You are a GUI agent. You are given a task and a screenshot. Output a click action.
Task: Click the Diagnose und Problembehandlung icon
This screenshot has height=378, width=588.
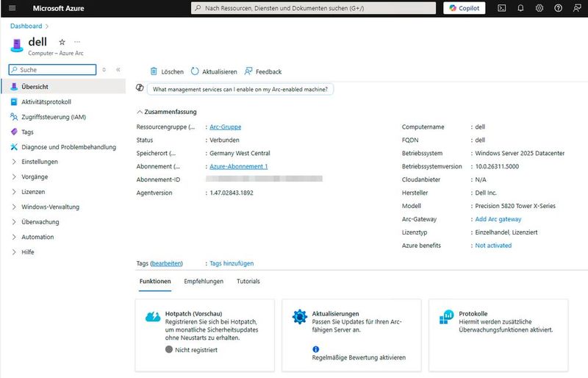(14, 147)
